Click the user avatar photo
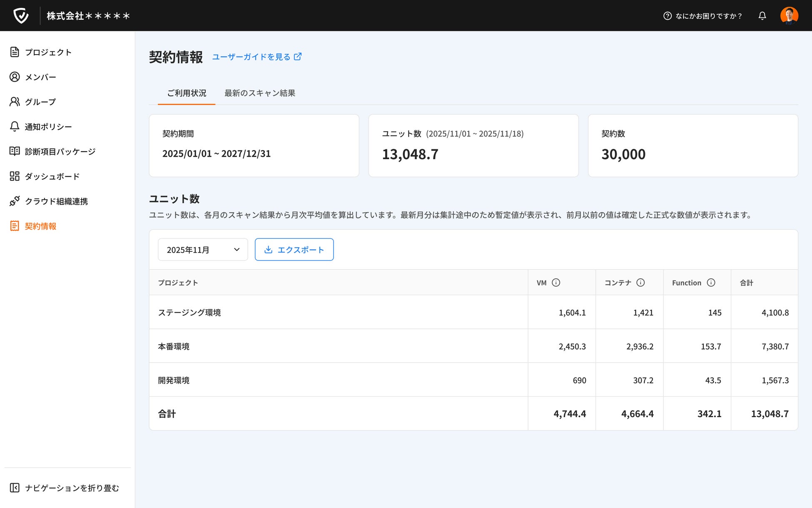The width and height of the screenshot is (812, 508). (789, 16)
